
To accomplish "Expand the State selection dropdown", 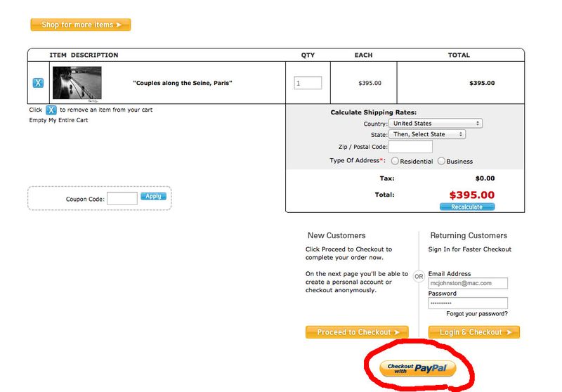I will (x=428, y=134).
